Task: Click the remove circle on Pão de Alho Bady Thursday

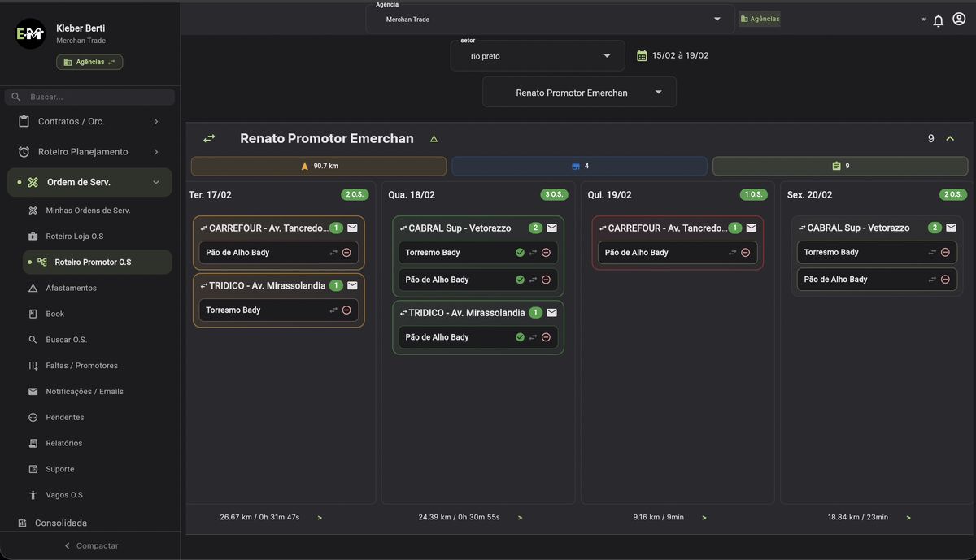Action: click(x=745, y=253)
